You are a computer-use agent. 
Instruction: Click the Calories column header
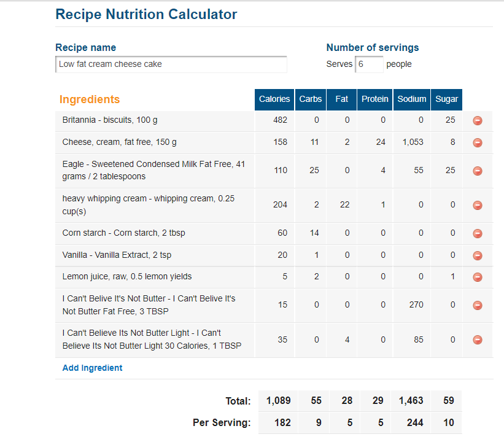pos(274,99)
